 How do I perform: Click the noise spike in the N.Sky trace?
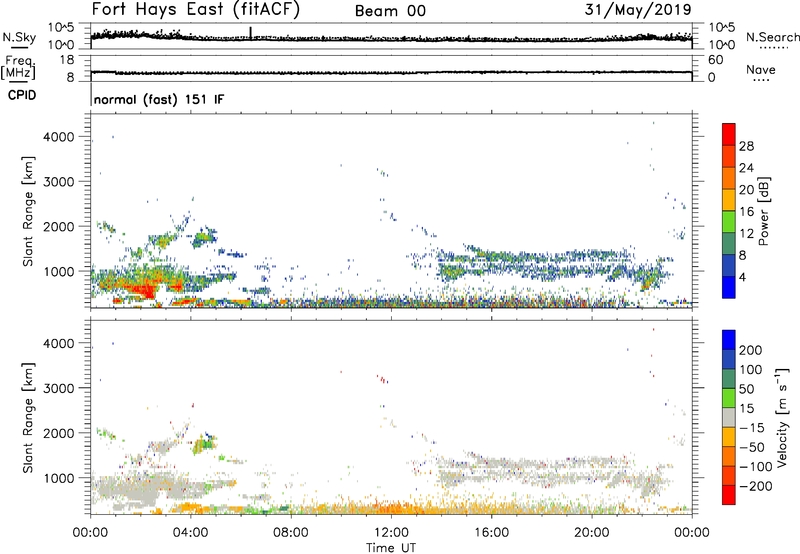click(251, 32)
